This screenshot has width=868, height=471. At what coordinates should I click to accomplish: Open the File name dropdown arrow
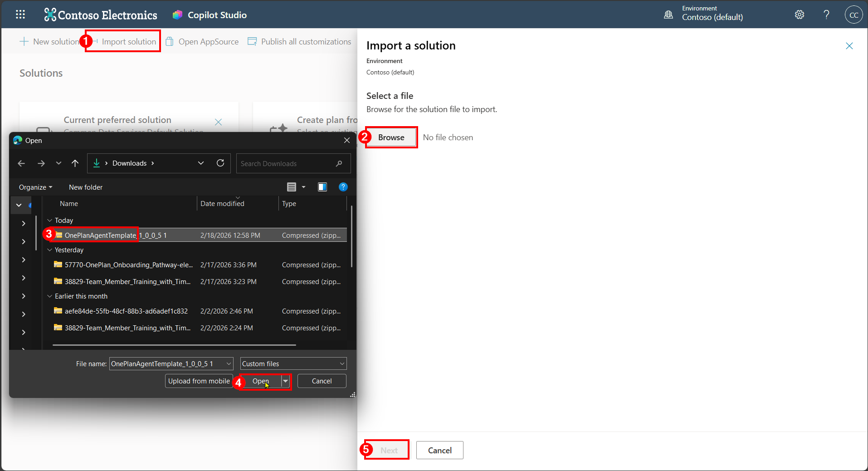229,363
